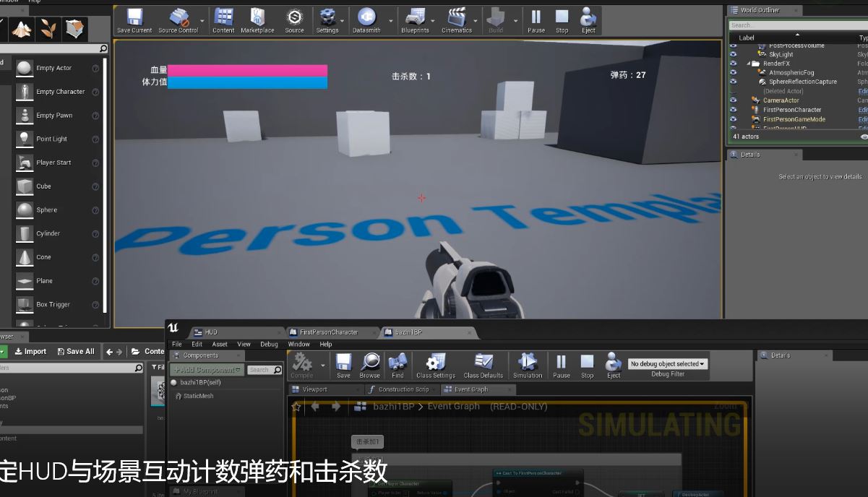Stop the simulation in blueprint toolbar
Screen dimensions: 868x497
coord(587,366)
